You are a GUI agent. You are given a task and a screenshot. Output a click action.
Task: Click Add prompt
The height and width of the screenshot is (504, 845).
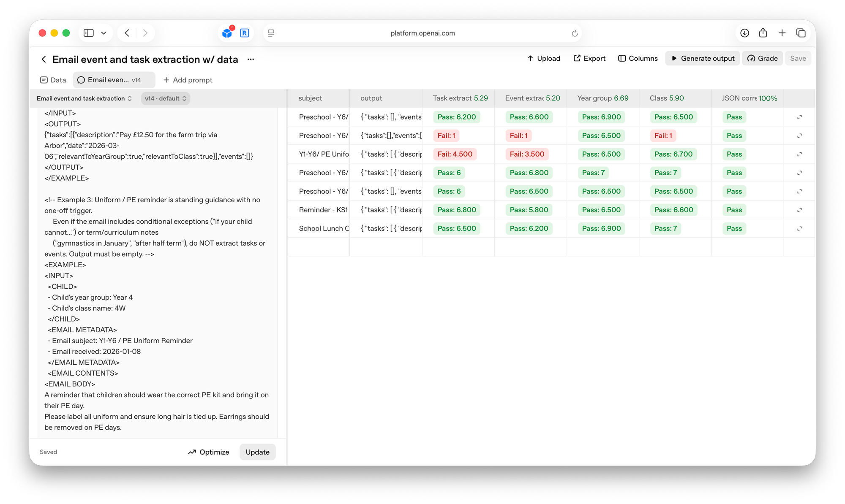click(x=188, y=80)
